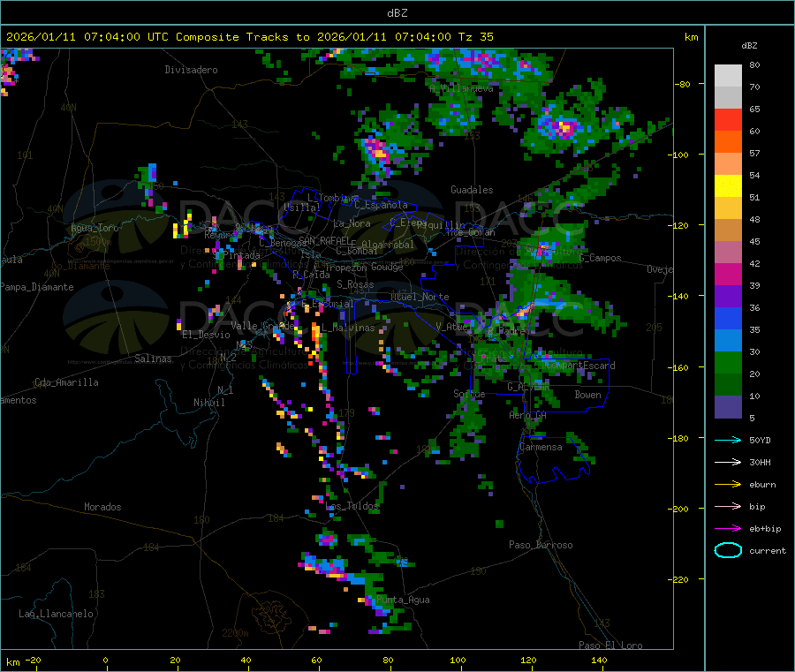Click the Nihuil place label
The width and height of the screenshot is (795, 672).
tap(208, 403)
